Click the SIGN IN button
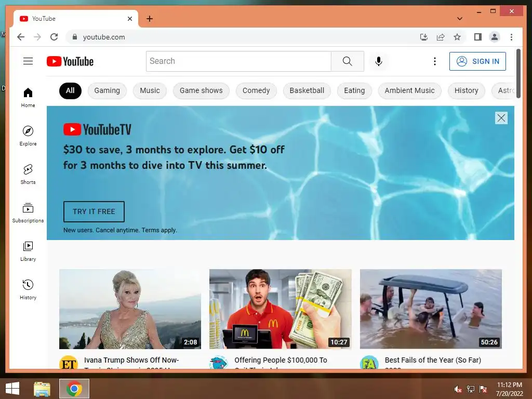 click(477, 61)
